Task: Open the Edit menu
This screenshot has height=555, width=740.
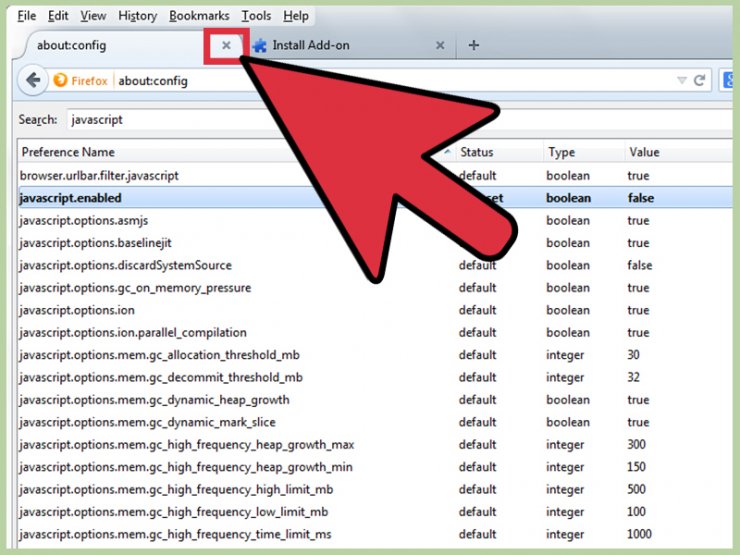Action: pos(58,16)
